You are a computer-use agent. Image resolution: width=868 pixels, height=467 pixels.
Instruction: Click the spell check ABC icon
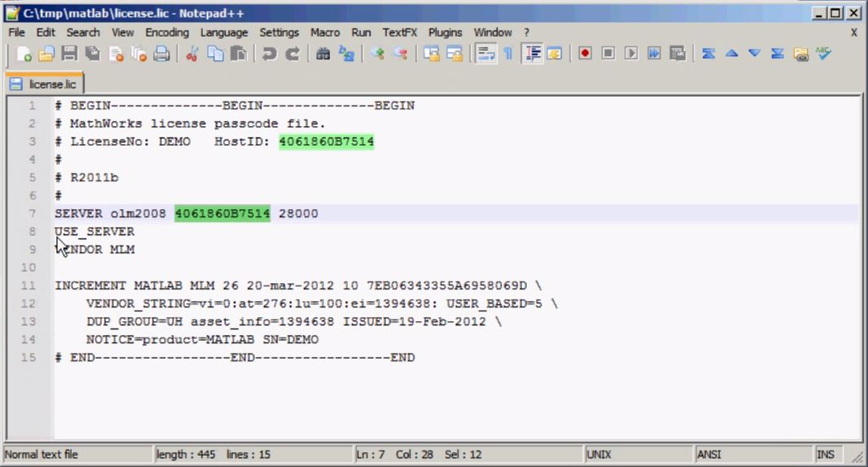point(825,54)
